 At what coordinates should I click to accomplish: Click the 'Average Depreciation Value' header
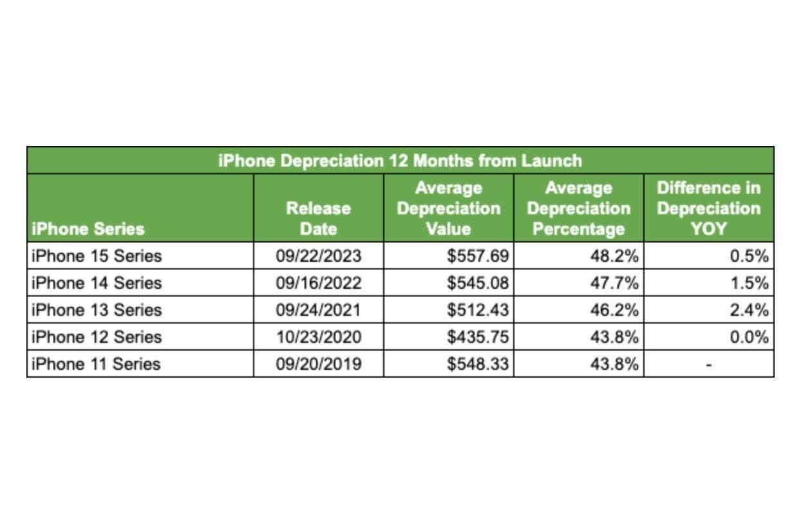click(x=449, y=208)
